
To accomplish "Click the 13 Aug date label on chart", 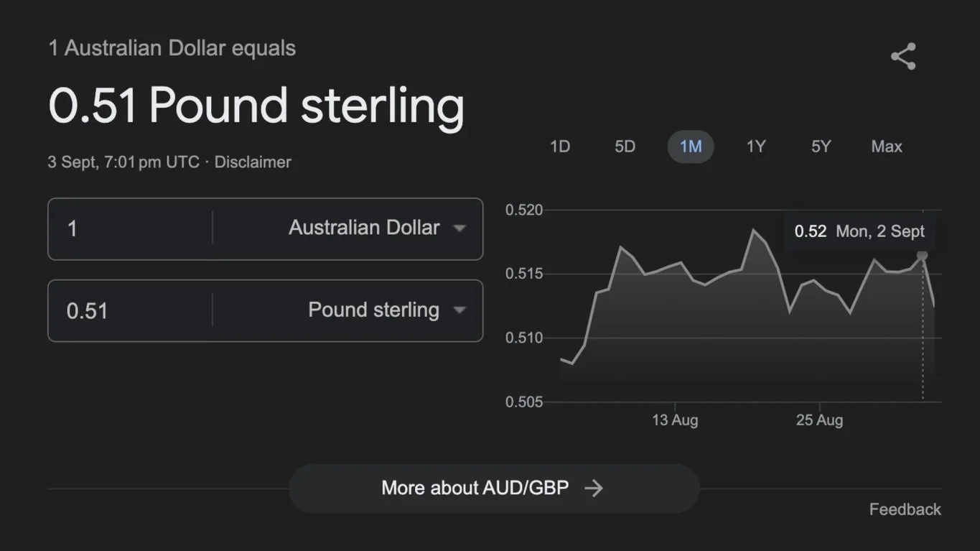I will [675, 420].
